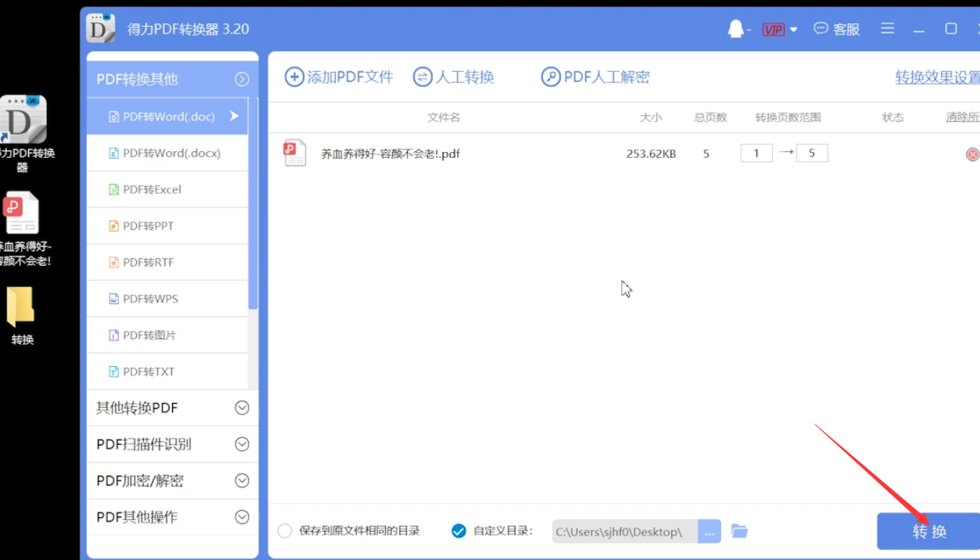This screenshot has height=560, width=980.
Task: Expand the PDF加密/解密 section
Action: click(x=172, y=481)
